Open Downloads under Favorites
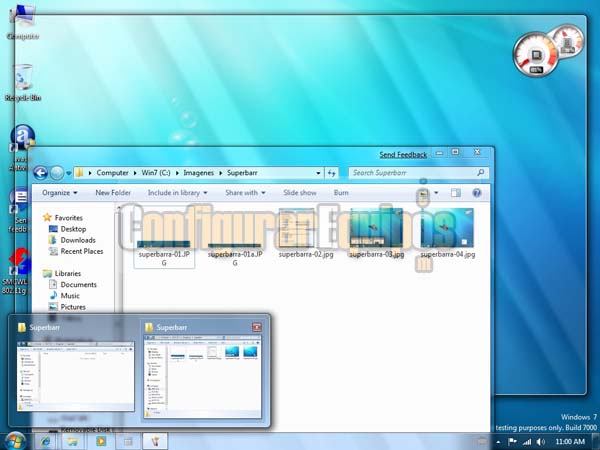The image size is (600, 450). tap(72, 240)
